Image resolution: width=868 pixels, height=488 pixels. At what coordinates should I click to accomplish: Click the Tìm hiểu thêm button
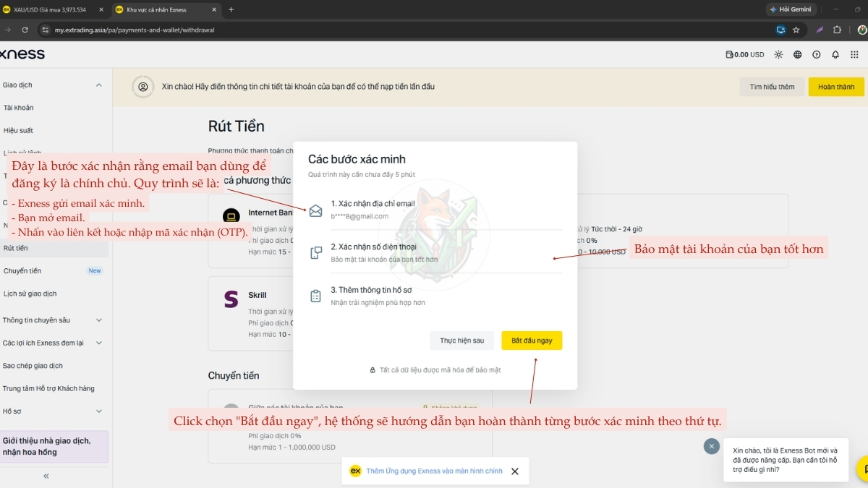[x=772, y=87]
